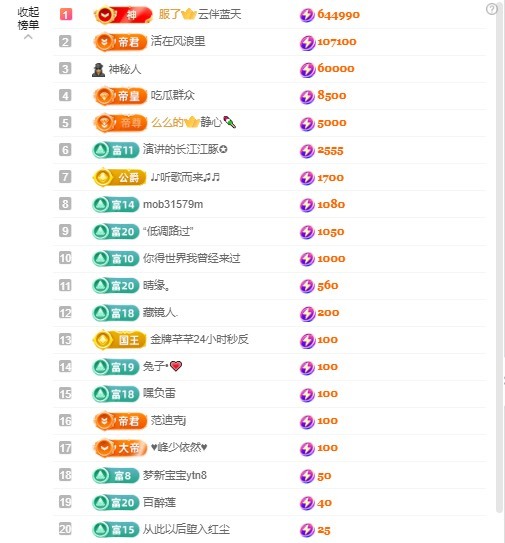Click the score value 25
The width and height of the screenshot is (505, 543).
point(324,530)
